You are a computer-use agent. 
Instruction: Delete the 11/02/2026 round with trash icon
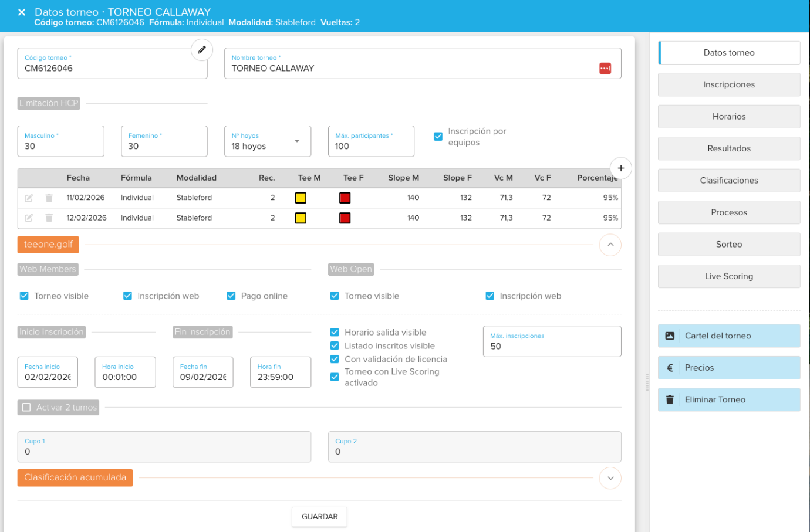pos(49,198)
